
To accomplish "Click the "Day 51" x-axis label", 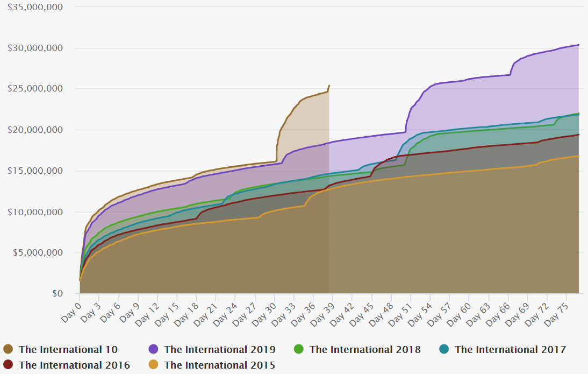I will pyautogui.click(x=401, y=314).
